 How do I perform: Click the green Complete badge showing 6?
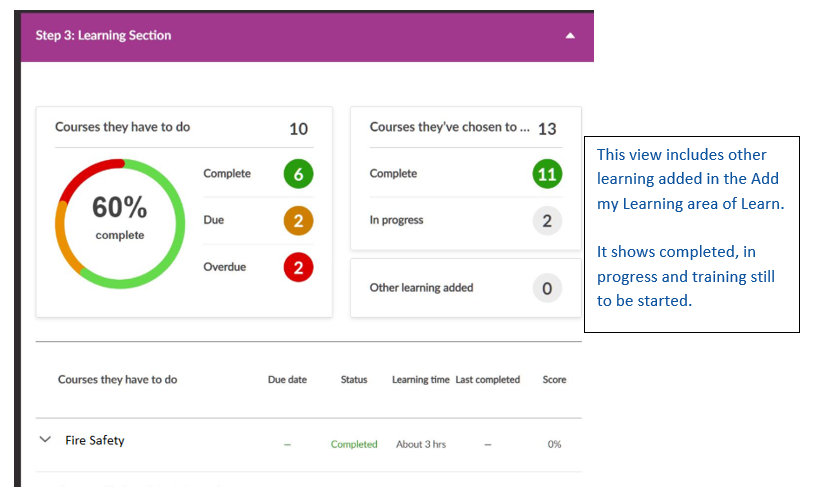297,174
